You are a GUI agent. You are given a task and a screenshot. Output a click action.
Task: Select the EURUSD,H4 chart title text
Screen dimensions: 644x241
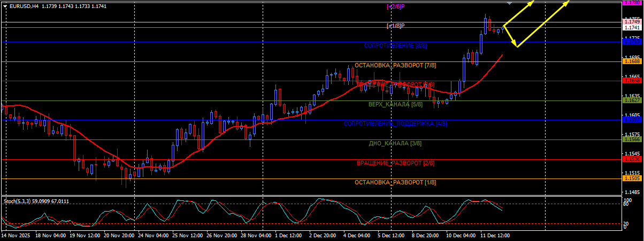[x=24, y=6]
